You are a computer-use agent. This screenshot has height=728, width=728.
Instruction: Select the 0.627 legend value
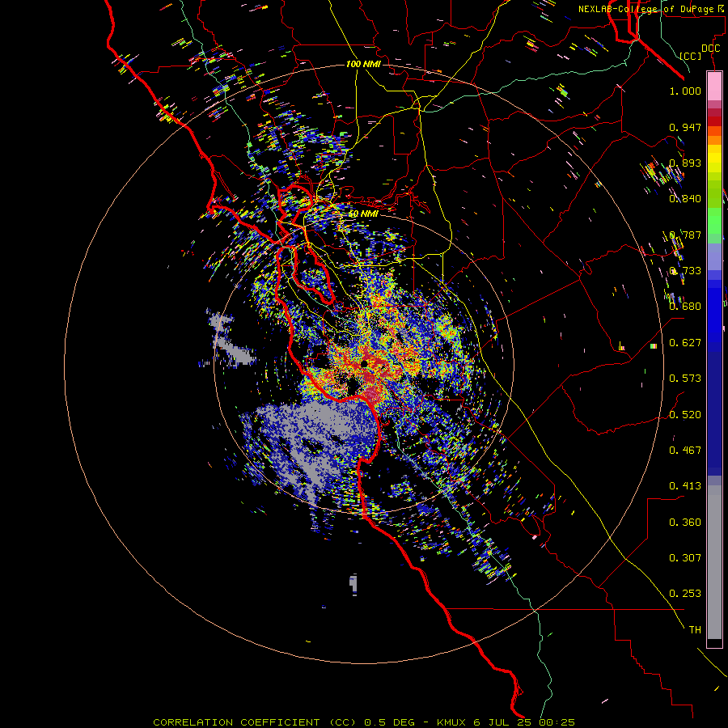pyautogui.click(x=685, y=343)
